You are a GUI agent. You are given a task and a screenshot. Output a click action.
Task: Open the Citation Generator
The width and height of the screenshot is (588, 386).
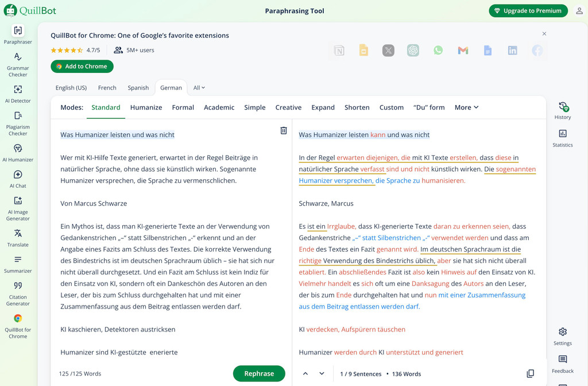(x=18, y=292)
